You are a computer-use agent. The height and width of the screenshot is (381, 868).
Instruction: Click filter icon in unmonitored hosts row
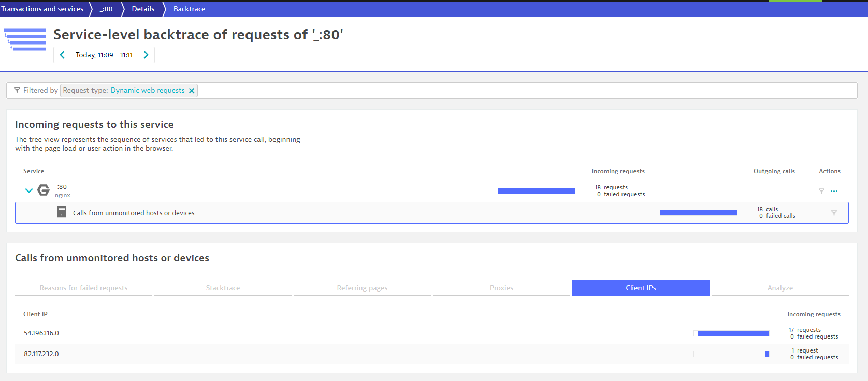coord(834,213)
